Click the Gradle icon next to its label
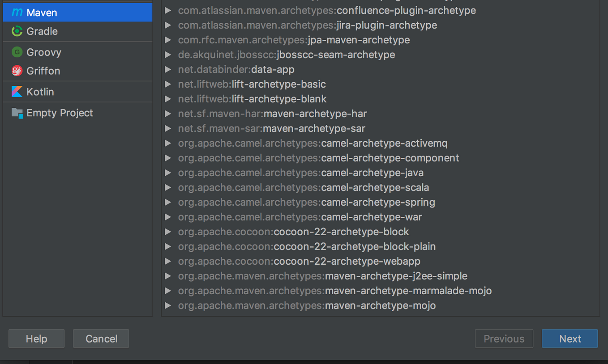This screenshot has width=608, height=364. tap(17, 31)
